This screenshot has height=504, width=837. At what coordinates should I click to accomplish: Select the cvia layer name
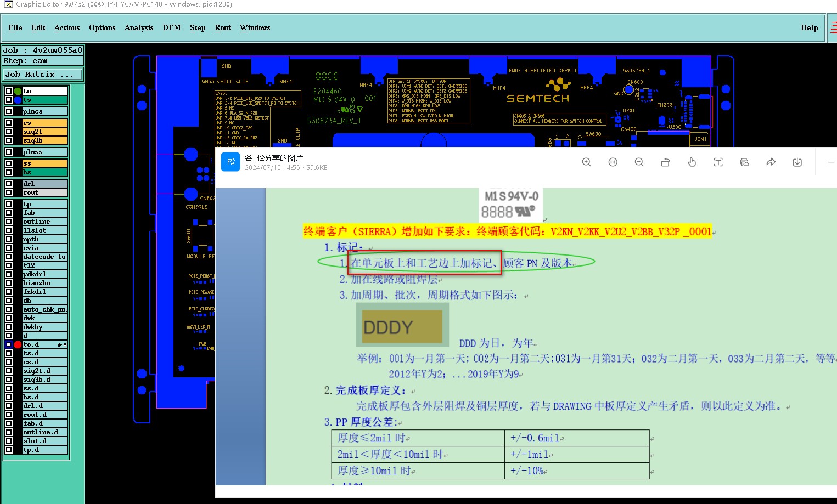[44, 248]
